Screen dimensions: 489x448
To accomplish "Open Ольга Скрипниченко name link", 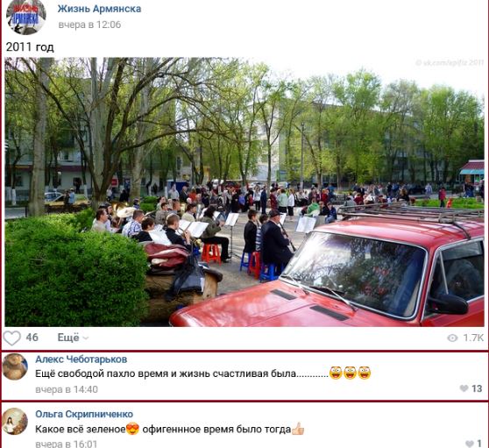I will [84, 414].
